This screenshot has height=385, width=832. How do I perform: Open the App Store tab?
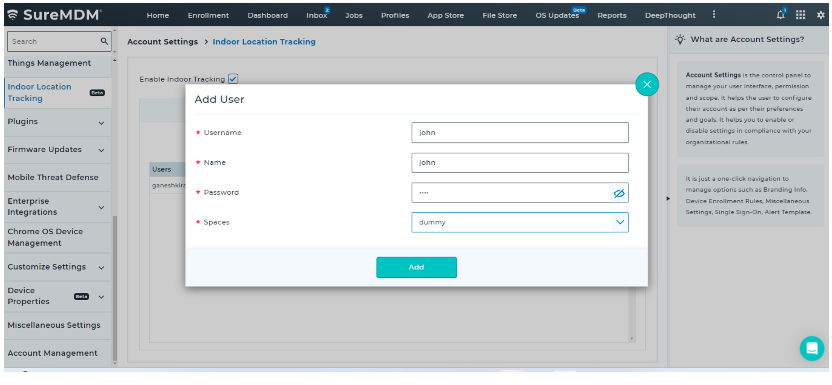pos(446,15)
